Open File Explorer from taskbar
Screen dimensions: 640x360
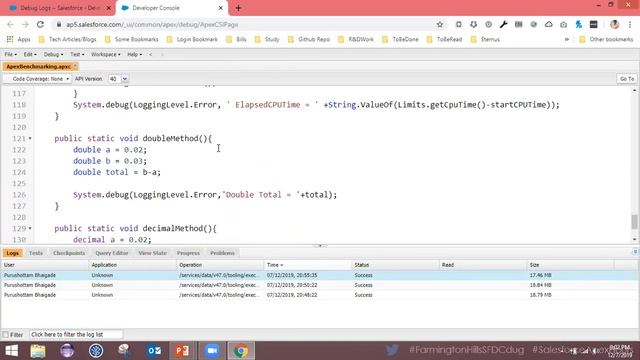click(38, 351)
